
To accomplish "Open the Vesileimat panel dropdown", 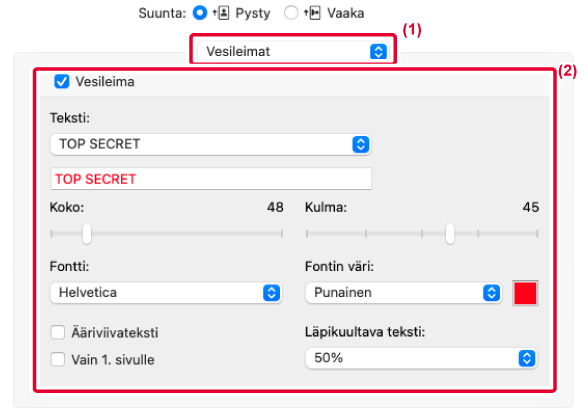I will click(x=293, y=51).
